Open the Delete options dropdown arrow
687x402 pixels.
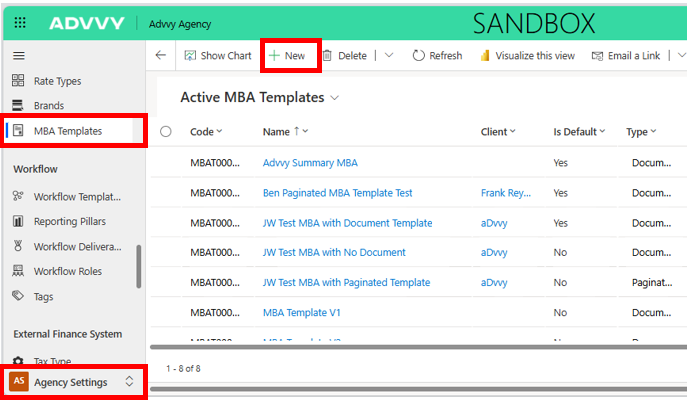389,55
